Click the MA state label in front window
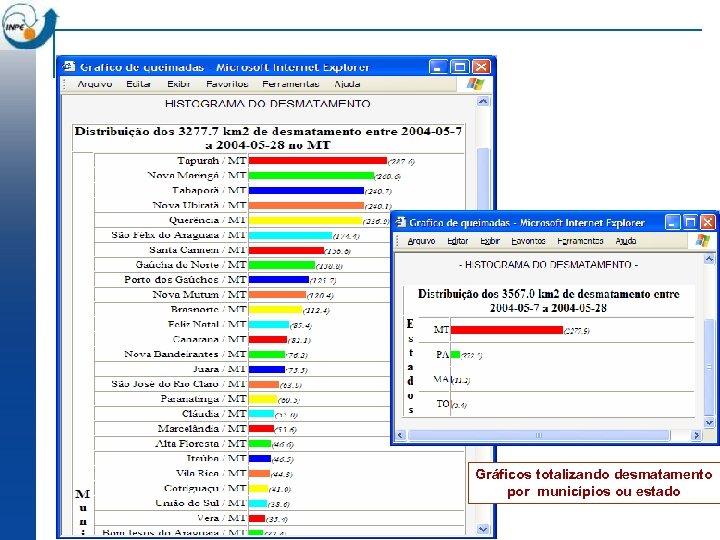This screenshot has width=720, height=540. point(441,379)
